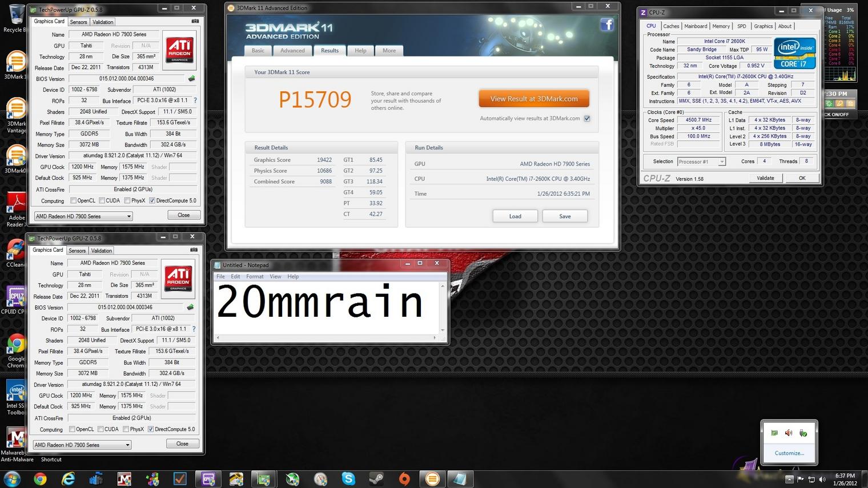Click the Close button in upper GPU-Z
Viewport: 868px width, 488px height.
tap(184, 215)
